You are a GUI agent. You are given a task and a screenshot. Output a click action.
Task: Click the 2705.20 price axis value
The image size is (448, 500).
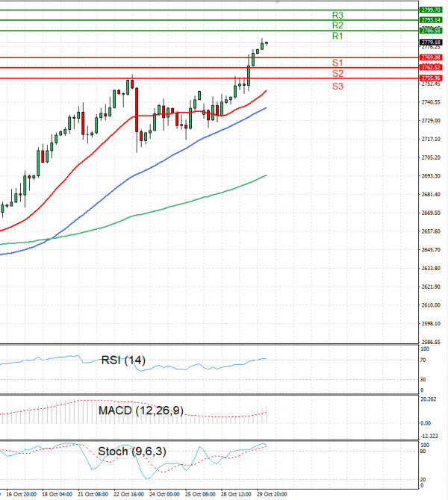(431, 158)
